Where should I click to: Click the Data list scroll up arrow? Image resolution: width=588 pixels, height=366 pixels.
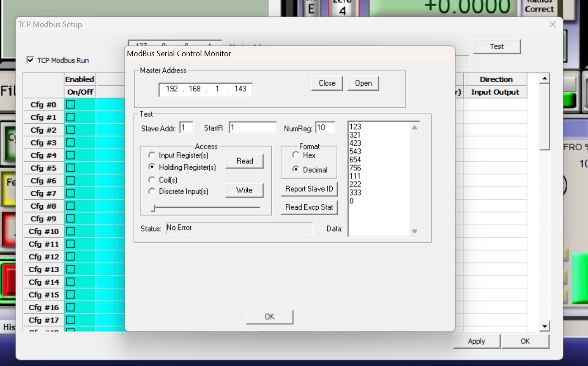[x=415, y=127]
